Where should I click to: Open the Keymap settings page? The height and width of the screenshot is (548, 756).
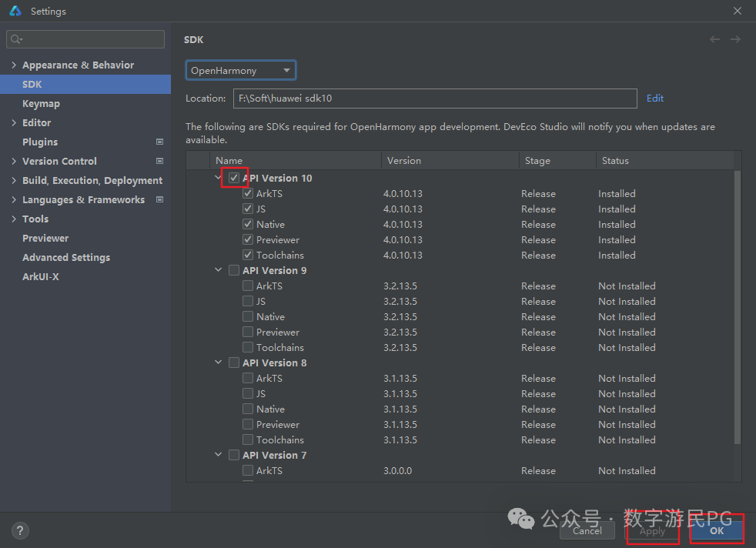[x=41, y=104]
